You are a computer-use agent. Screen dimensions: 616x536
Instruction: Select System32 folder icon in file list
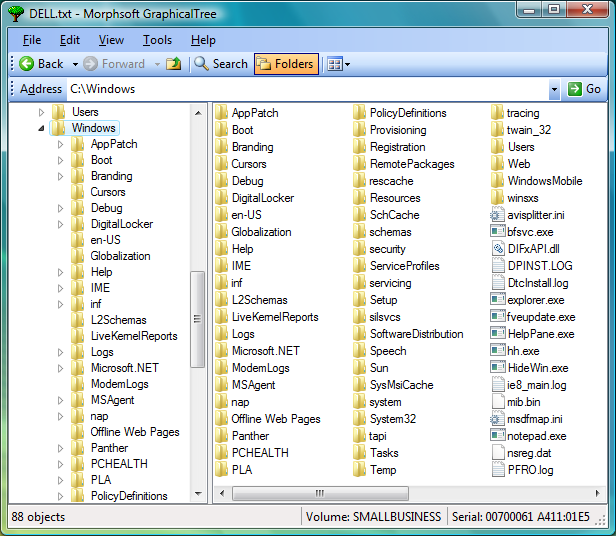359,419
